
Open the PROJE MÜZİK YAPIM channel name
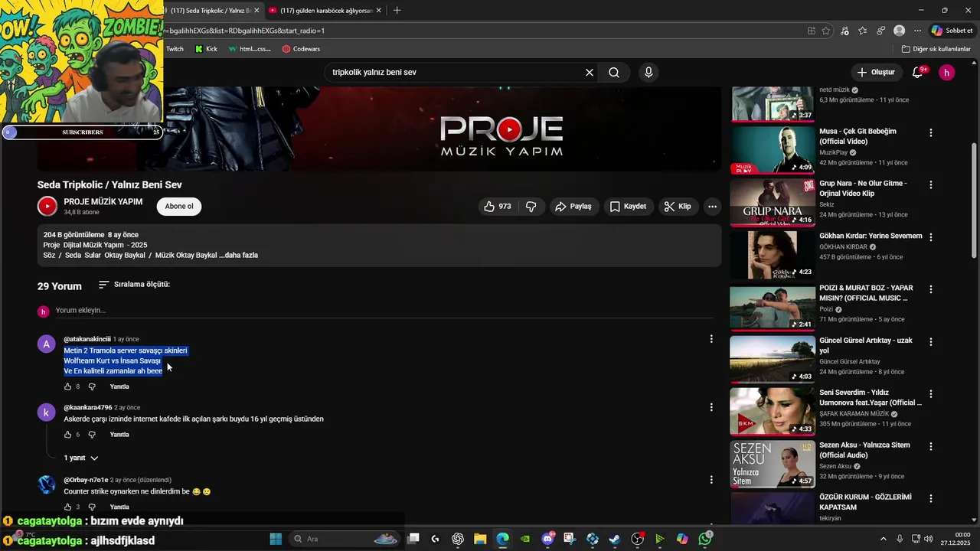point(103,201)
